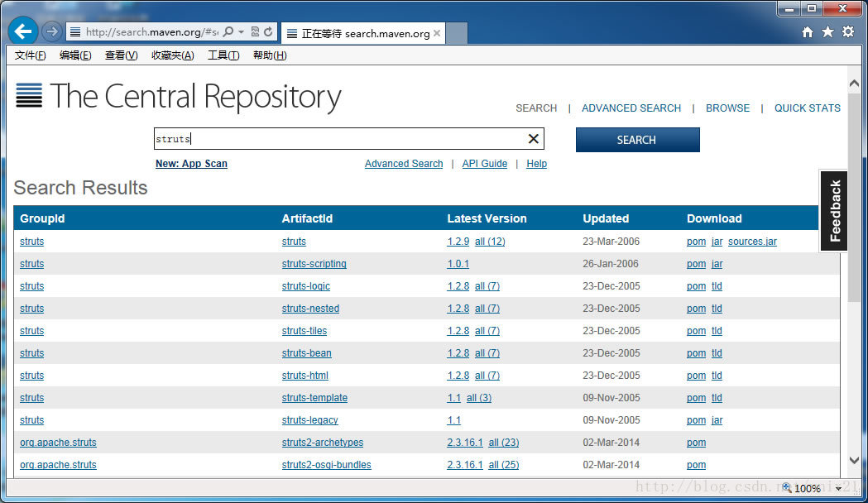Open BROWSE in top navigation
This screenshot has width=868, height=503.
point(727,108)
